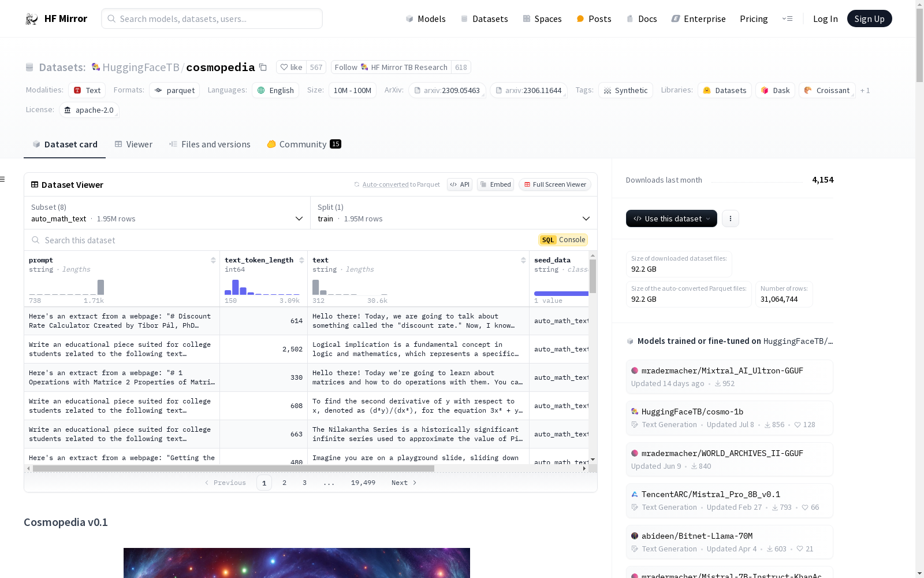Open the navigation extra menu icon
This screenshot has width=924, height=578.
pyautogui.click(x=787, y=18)
